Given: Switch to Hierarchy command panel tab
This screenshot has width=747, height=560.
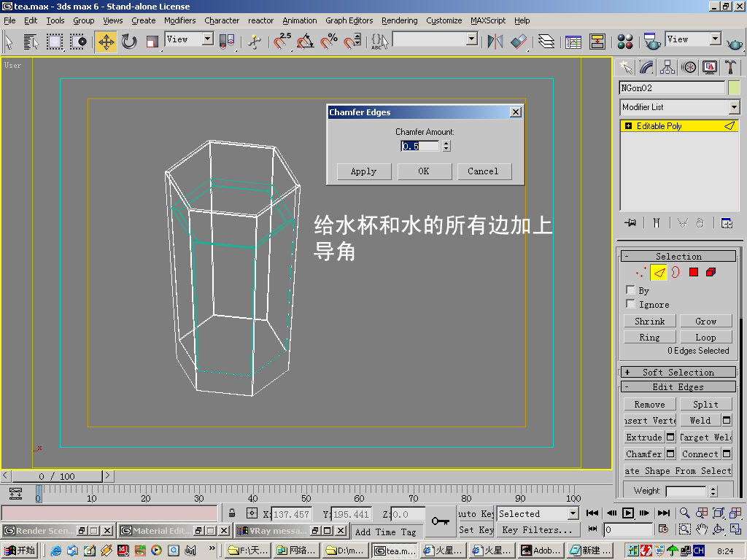Looking at the screenshot, I should [x=667, y=67].
